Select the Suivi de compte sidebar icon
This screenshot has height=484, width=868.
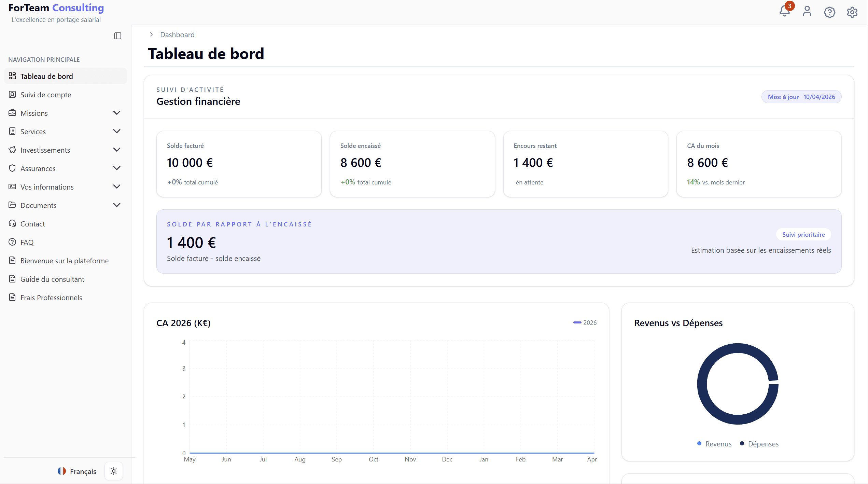tap(12, 94)
